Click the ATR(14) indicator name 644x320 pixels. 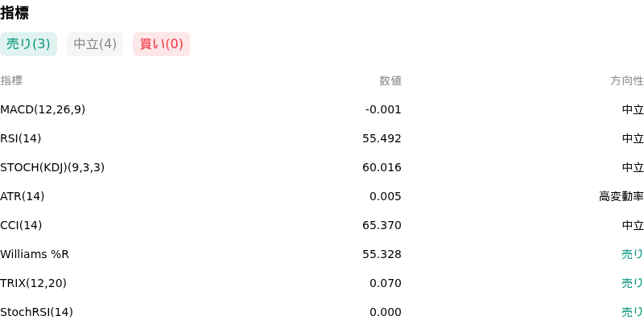coord(23,196)
